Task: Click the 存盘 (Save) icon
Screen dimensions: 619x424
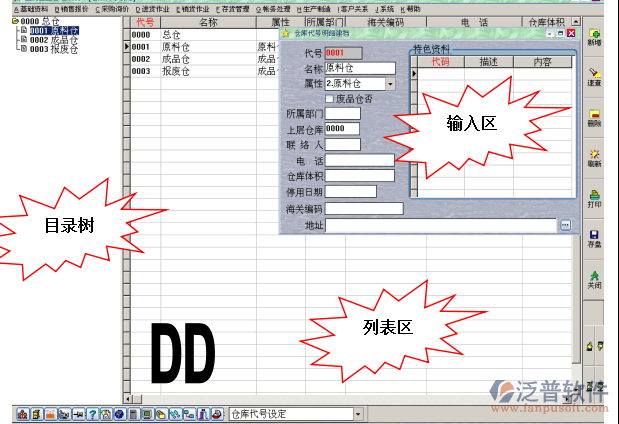Action: (594, 238)
